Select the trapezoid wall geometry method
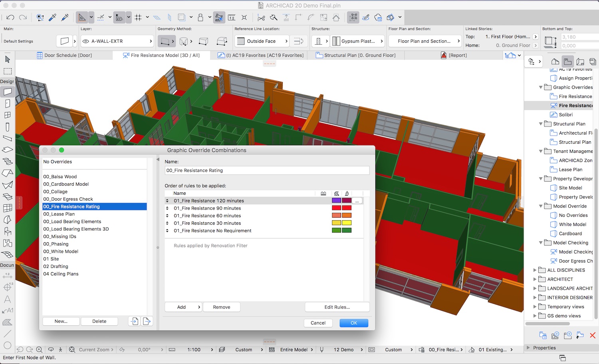 click(x=203, y=41)
